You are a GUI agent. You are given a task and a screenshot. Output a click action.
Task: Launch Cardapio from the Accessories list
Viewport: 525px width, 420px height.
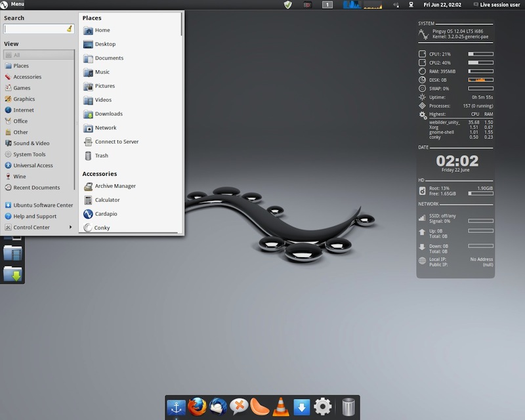[105, 213]
